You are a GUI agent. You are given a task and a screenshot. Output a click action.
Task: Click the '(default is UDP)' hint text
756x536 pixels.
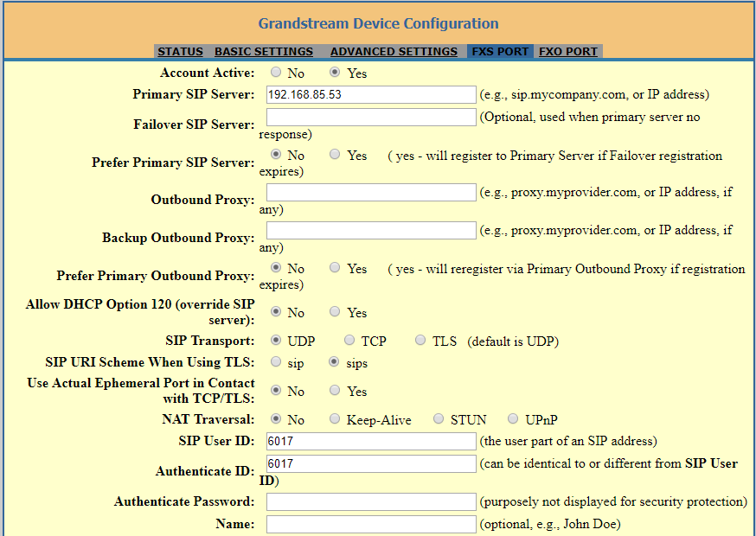pos(513,341)
